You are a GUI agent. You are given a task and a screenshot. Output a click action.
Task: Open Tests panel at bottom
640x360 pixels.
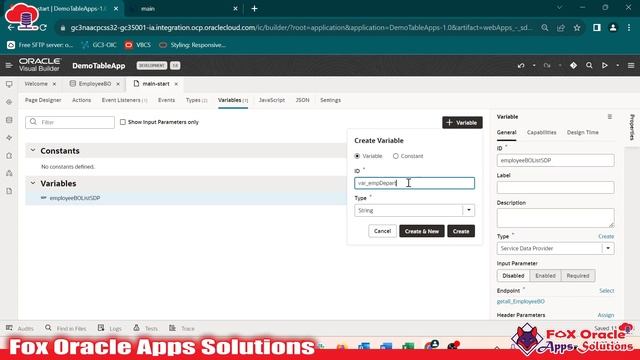pos(146,328)
